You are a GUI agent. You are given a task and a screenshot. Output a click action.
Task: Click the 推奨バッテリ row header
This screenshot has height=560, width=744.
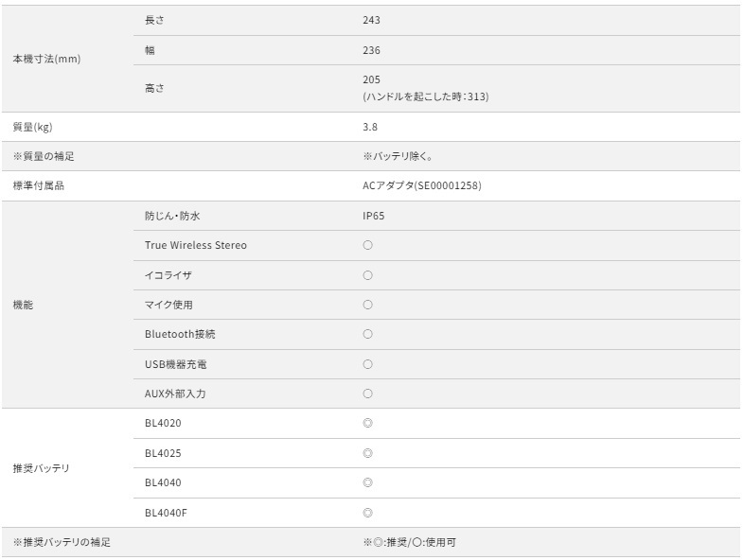point(42,468)
